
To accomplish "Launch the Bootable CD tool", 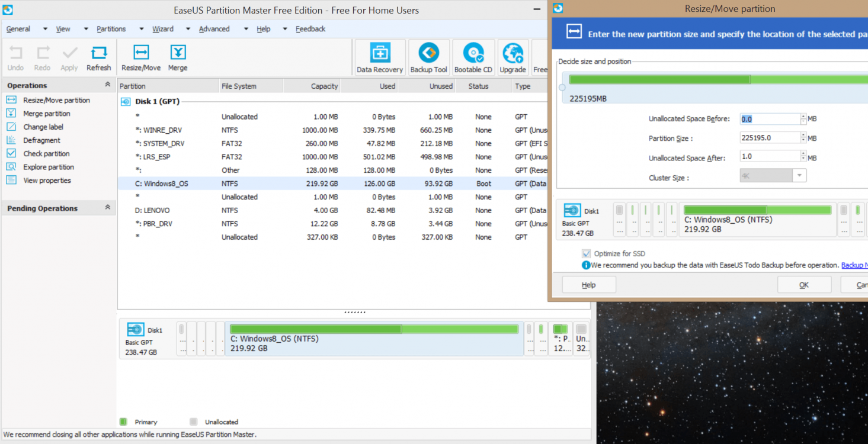I will [473, 58].
